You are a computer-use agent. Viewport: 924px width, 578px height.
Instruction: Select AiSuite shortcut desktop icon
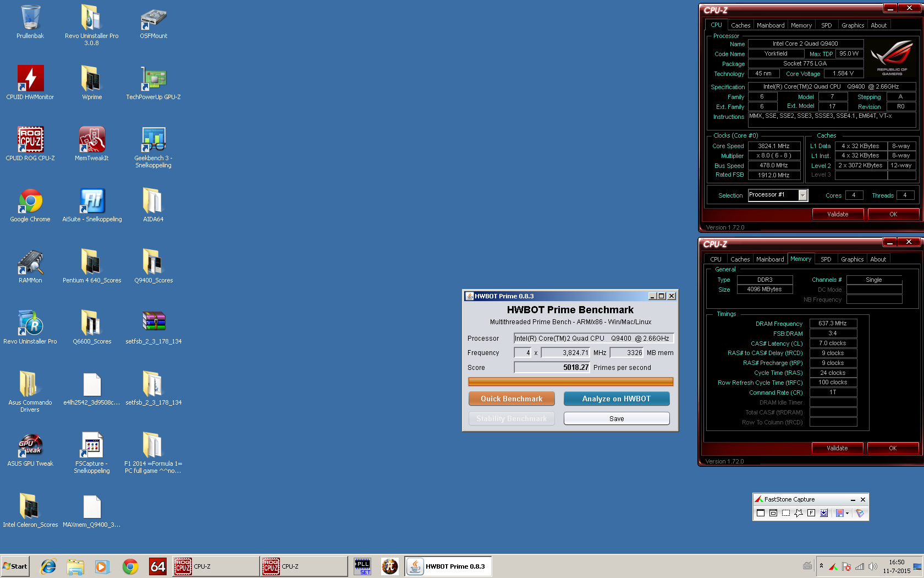point(92,205)
